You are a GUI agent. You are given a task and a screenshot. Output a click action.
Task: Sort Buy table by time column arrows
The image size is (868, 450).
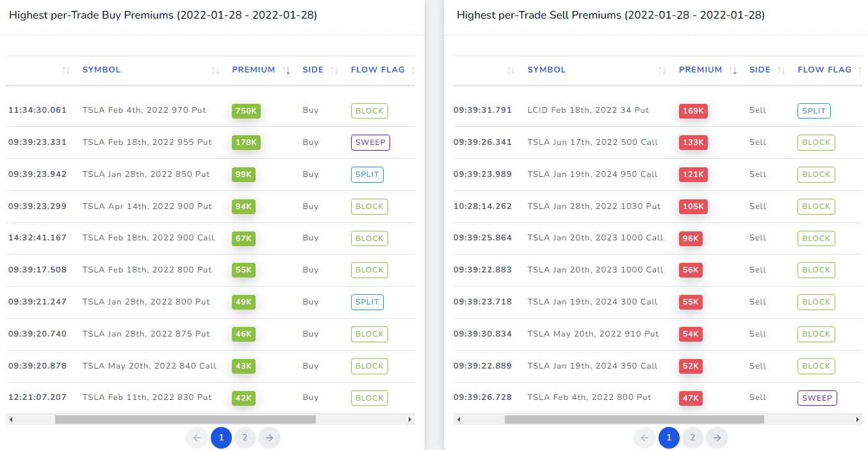[66, 71]
